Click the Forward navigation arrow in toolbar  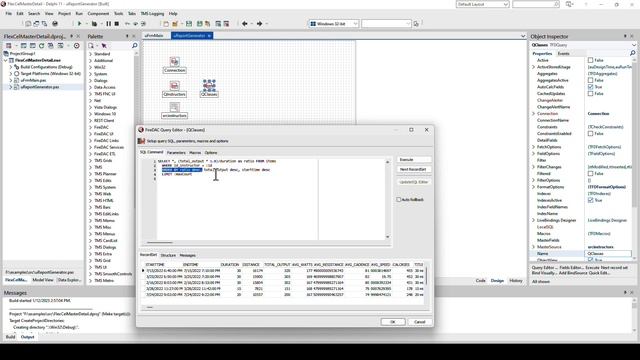(x=259, y=24)
